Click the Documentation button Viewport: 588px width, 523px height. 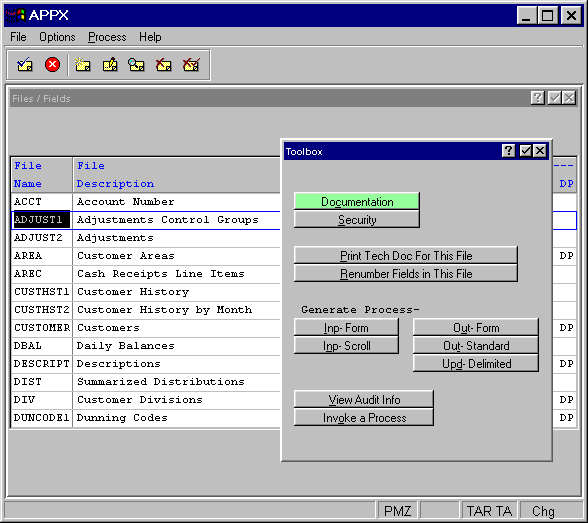pyautogui.click(x=357, y=202)
